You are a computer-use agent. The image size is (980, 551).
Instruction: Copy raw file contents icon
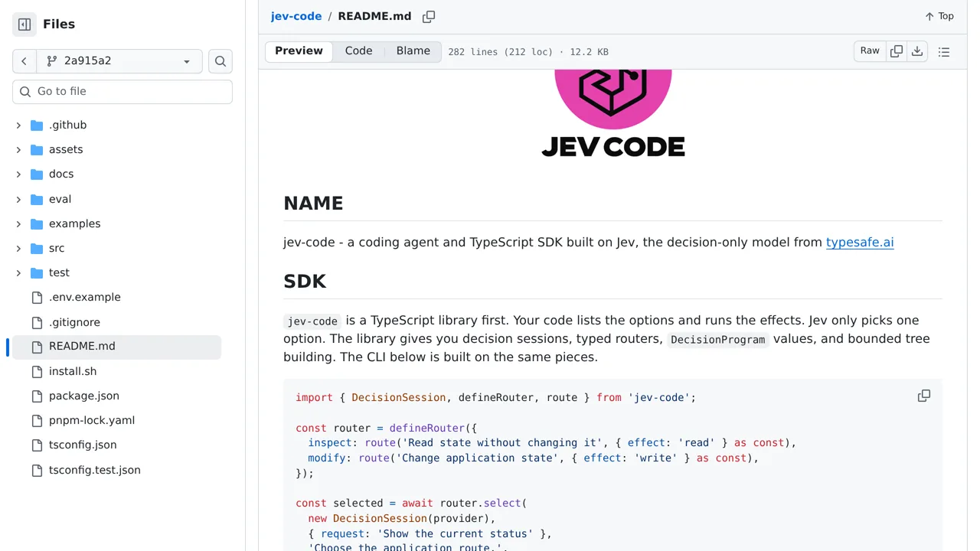tap(897, 51)
